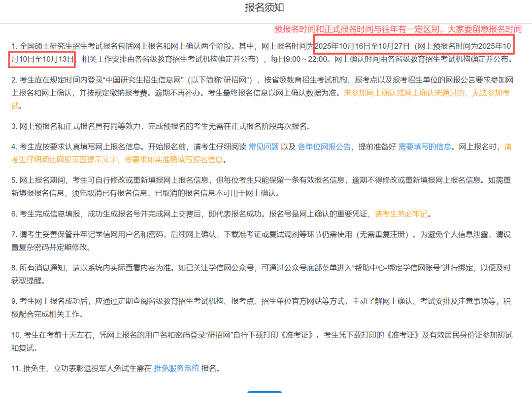Click the boxed text 月10日至10月13日
This screenshot has height=393, width=532.
click(43, 60)
